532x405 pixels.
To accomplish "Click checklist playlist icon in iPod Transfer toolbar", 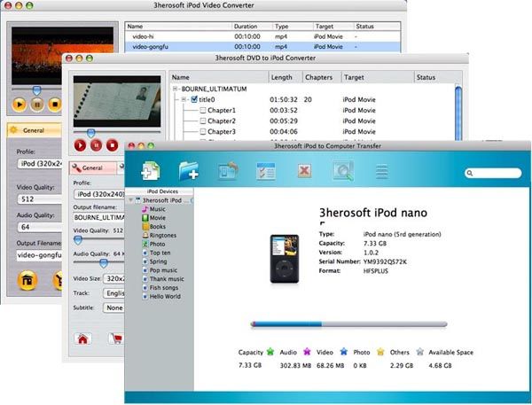I will point(266,171).
